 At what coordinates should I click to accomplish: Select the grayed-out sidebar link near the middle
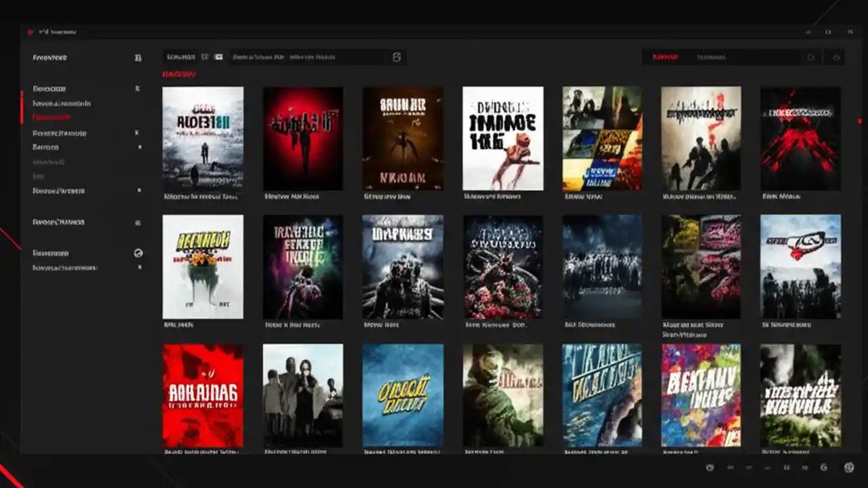[x=49, y=161]
